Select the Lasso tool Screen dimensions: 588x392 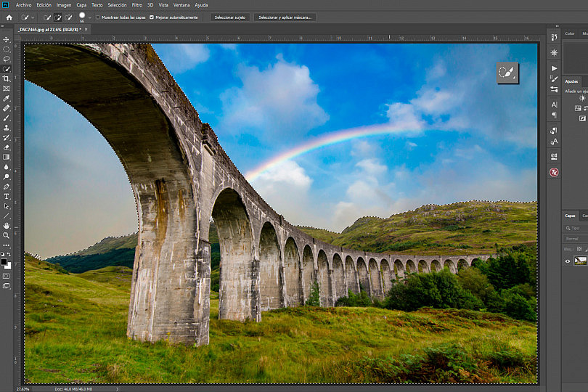[6, 59]
